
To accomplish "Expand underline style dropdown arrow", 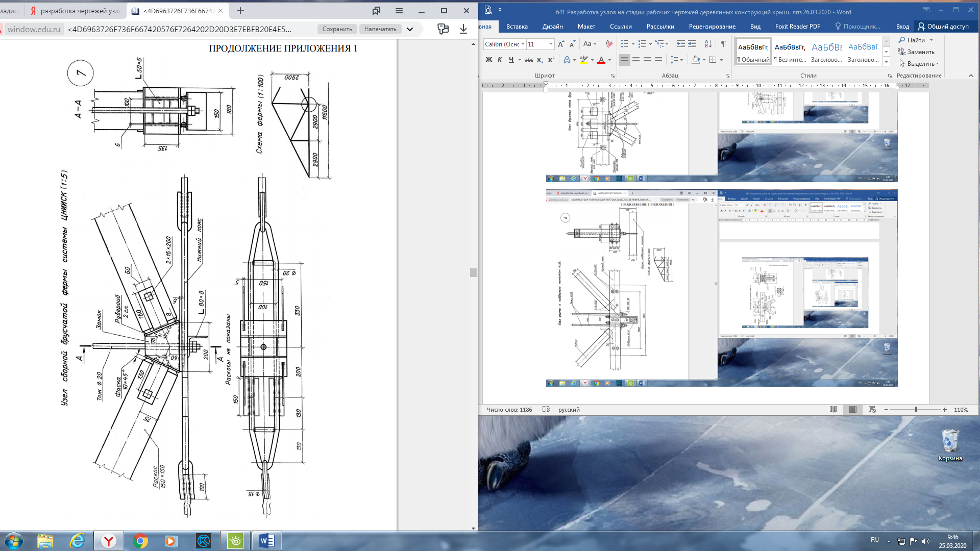I will [x=520, y=60].
